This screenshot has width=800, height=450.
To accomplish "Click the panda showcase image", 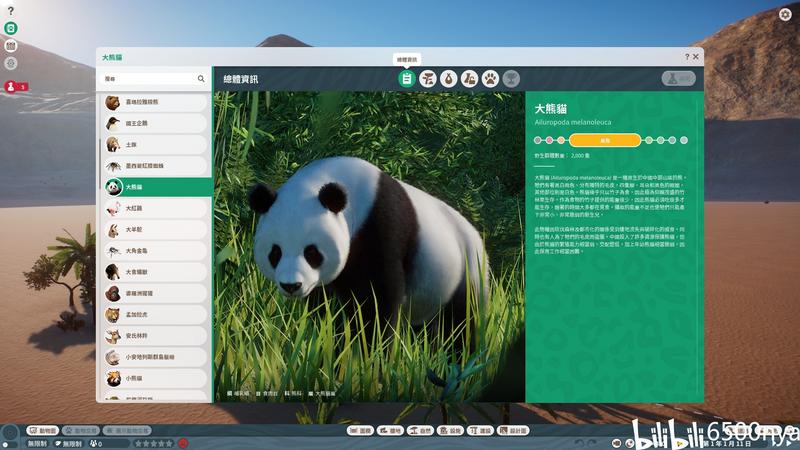I will [369, 246].
